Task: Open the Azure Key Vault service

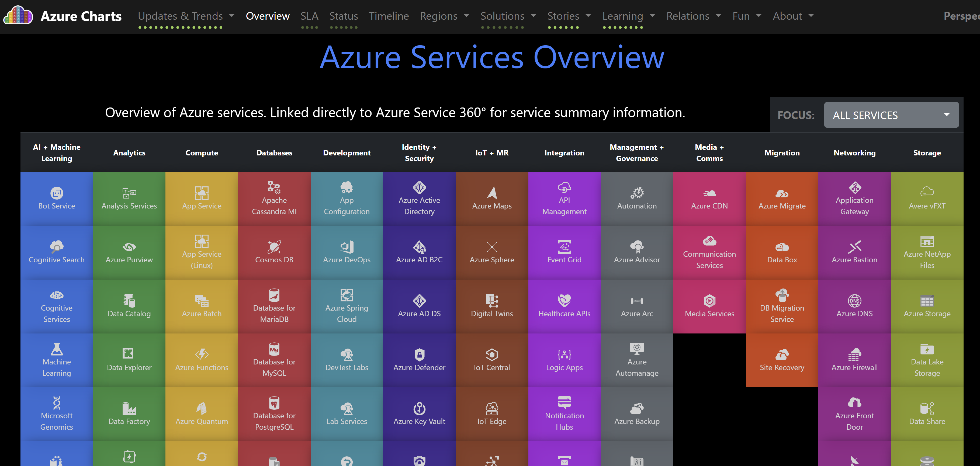Action: pyautogui.click(x=419, y=413)
